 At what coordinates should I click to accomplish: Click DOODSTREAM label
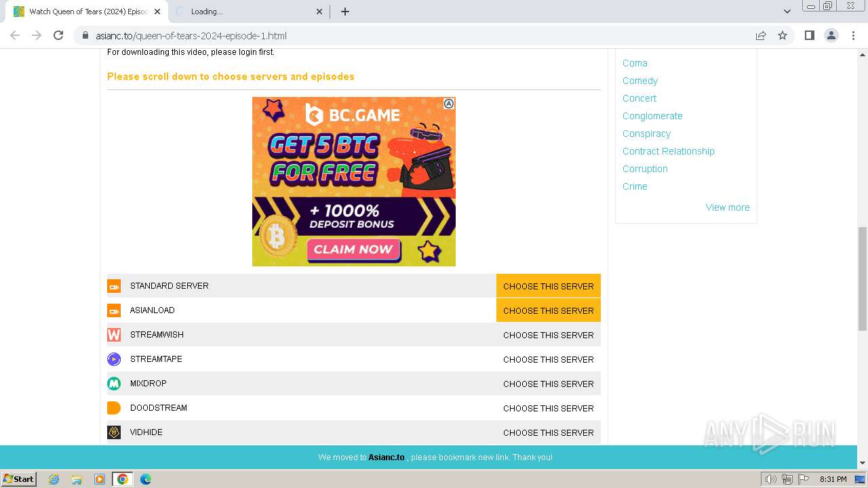[x=159, y=408]
